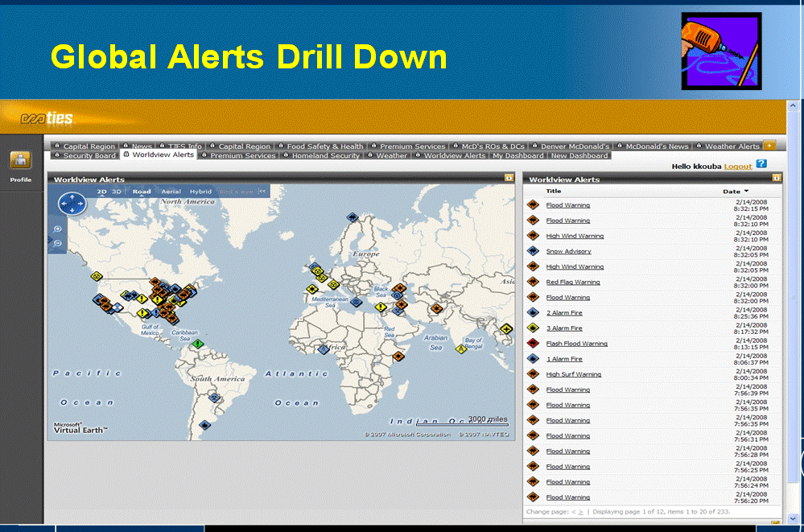Image resolution: width=804 pixels, height=532 pixels.
Task: Open the TIES Info tab
Action: [x=180, y=146]
